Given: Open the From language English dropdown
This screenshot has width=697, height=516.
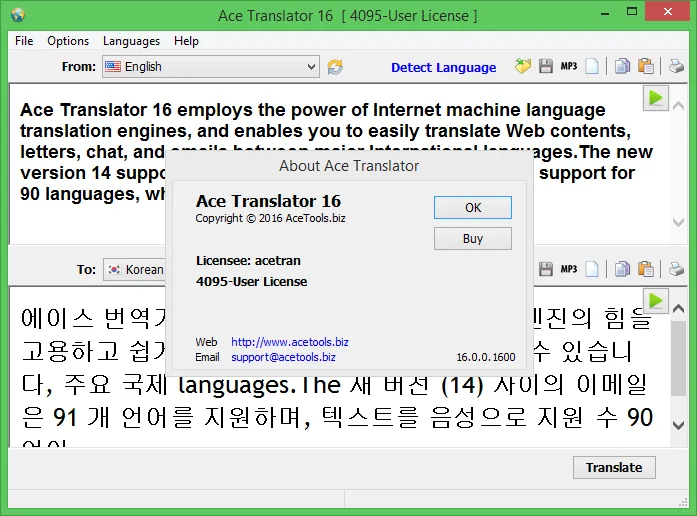Looking at the screenshot, I should tap(211, 67).
